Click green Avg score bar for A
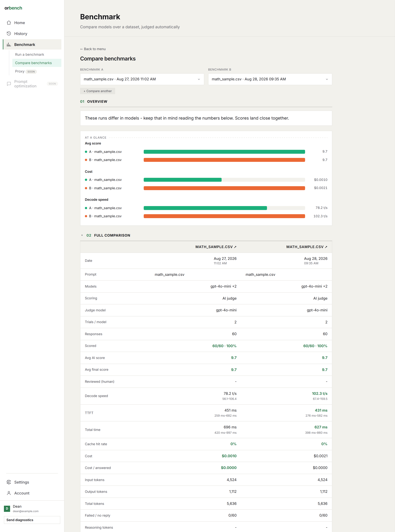 [224, 152]
